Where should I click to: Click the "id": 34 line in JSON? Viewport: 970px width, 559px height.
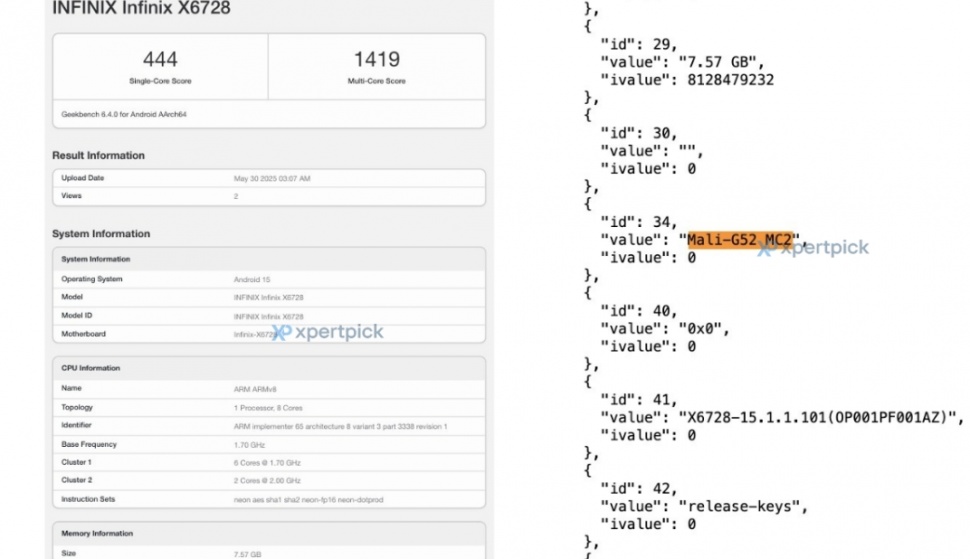(x=638, y=222)
